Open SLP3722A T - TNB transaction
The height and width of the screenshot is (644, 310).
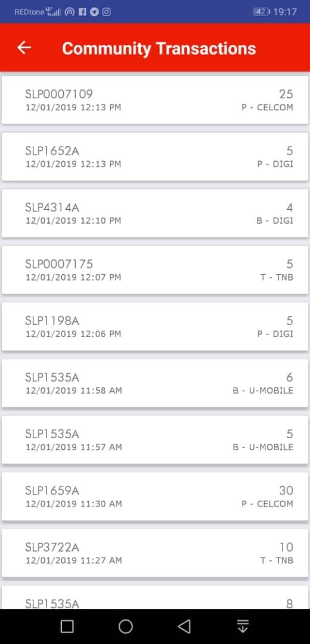(x=155, y=553)
